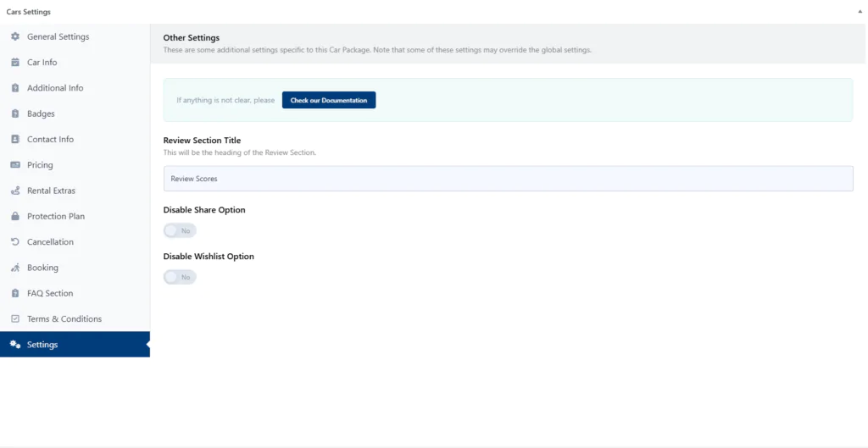
Task: Click the Disable Share Option label
Action: [204, 210]
